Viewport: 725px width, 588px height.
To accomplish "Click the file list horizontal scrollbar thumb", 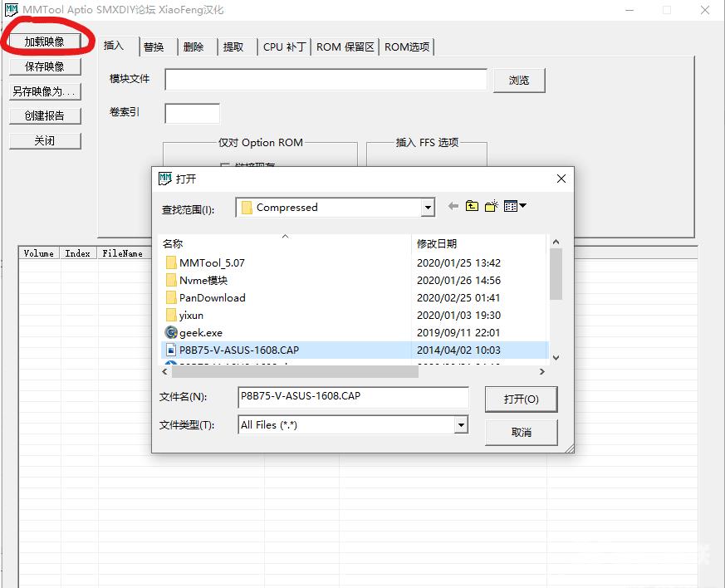I will click(295, 372).
